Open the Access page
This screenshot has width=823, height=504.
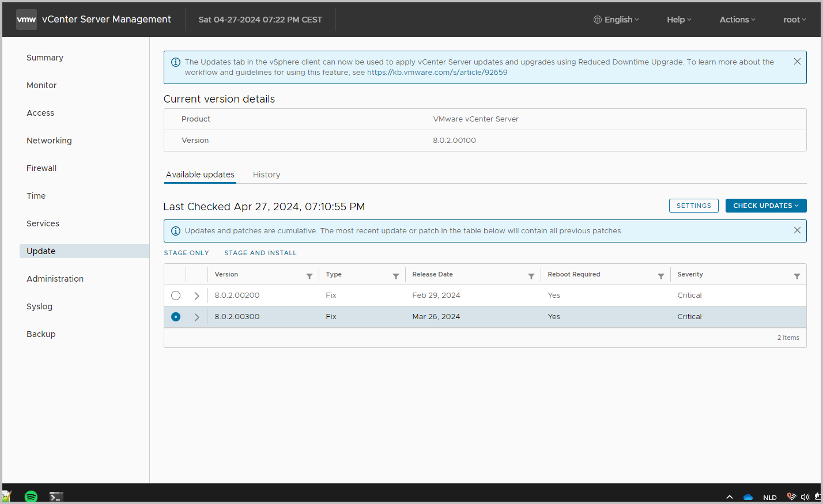[x=40, y=113]
